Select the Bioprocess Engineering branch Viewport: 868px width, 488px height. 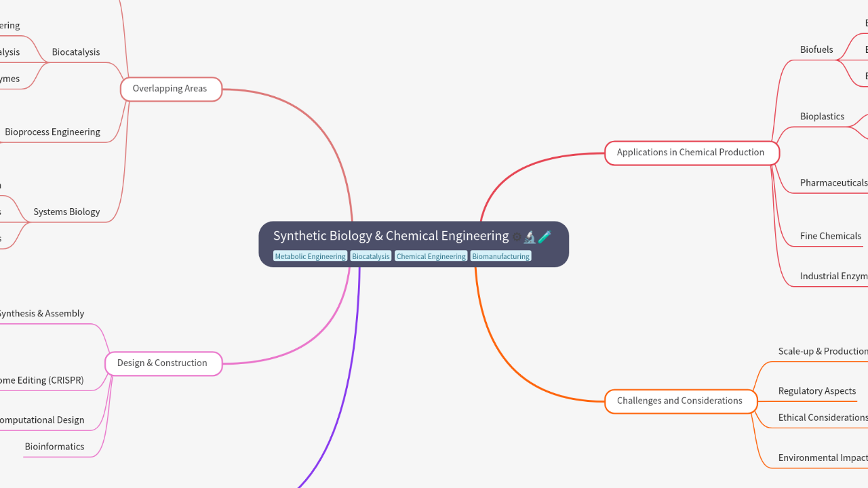pos(52,132)
